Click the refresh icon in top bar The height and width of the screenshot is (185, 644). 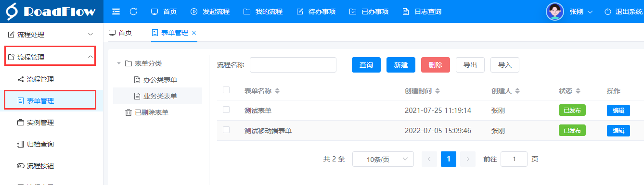coord(134,12)
